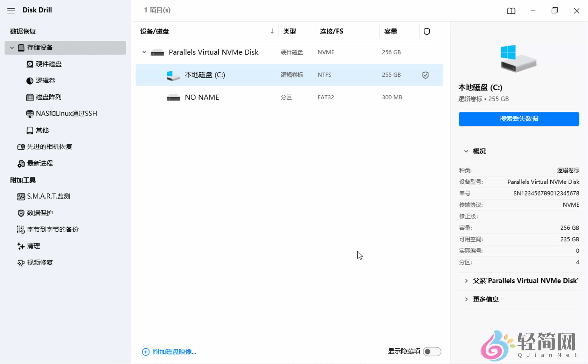Open 字节到字节的备份 tool
The width and height of the screenshot is (588, 364).
(52, 230)
